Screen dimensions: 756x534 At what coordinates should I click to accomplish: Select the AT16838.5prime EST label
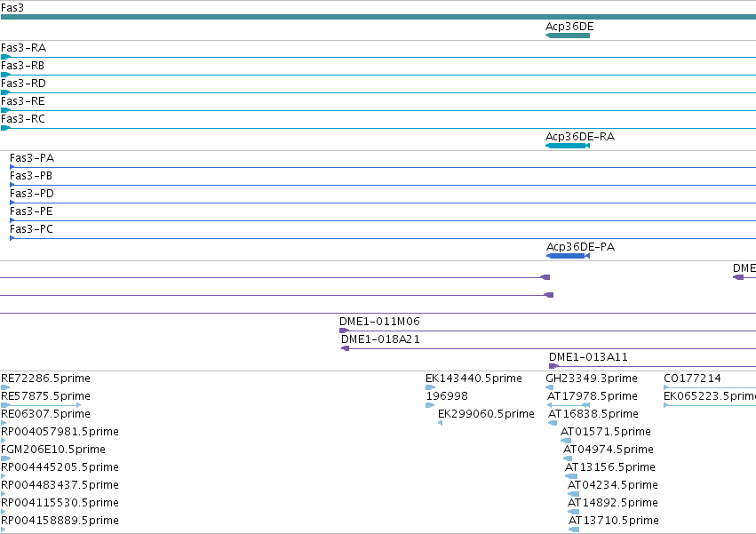coord(593,414)
